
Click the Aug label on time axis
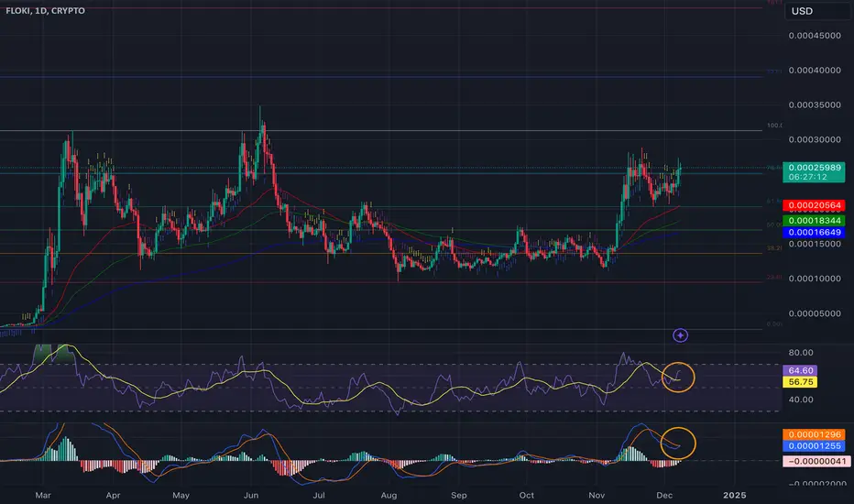tap(389, 495)
